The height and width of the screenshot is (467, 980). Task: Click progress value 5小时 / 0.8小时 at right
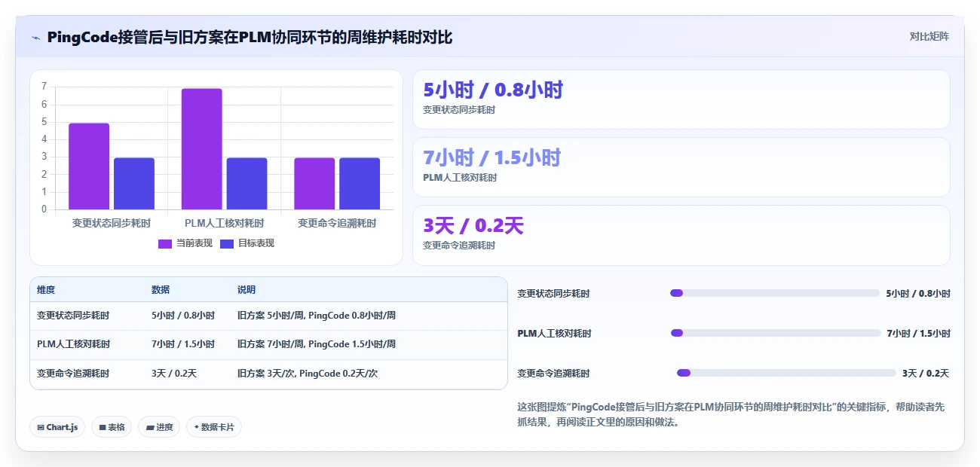(x=918, y=294)
